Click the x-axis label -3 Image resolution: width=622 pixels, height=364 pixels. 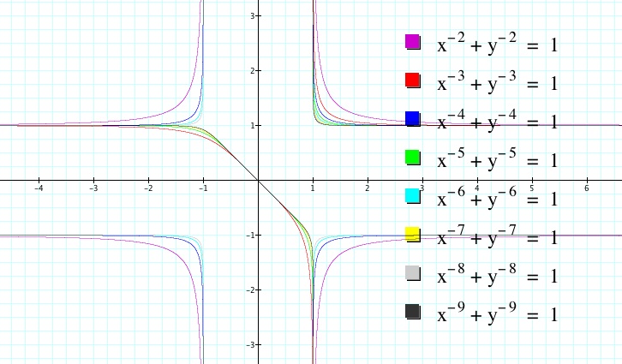click(93, 188)
